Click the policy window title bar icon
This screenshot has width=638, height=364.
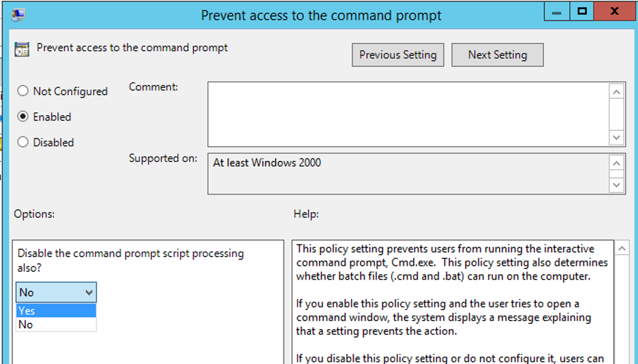[18, 15]
